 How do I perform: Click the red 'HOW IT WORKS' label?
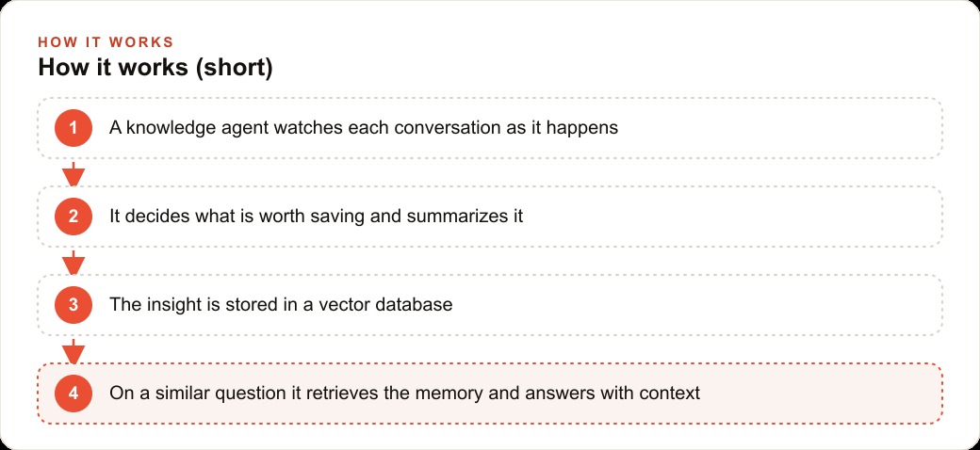106,42
